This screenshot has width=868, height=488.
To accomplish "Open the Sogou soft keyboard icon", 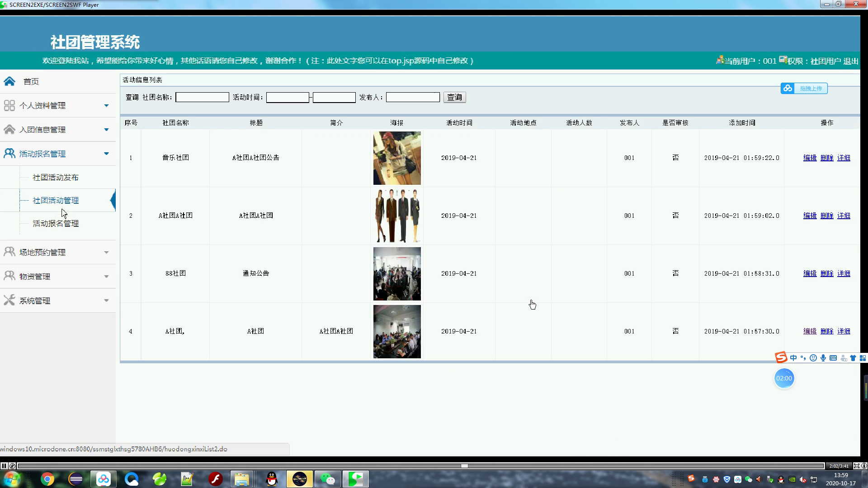I will click(x=833, y=358).
